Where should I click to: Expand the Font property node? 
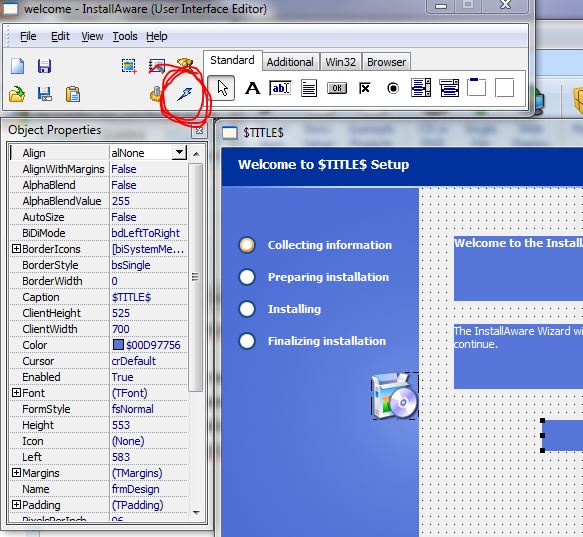(x=16, y=393)
